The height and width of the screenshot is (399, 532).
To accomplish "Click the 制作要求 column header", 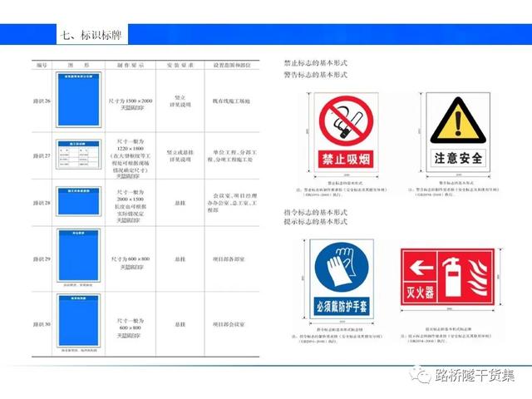I will (x=131, y=64).
